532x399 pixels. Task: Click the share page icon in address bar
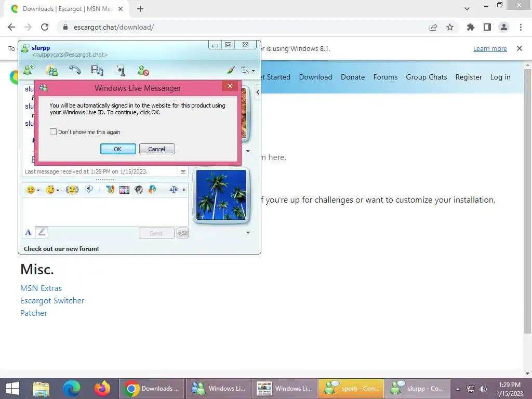tap(433, 27)
